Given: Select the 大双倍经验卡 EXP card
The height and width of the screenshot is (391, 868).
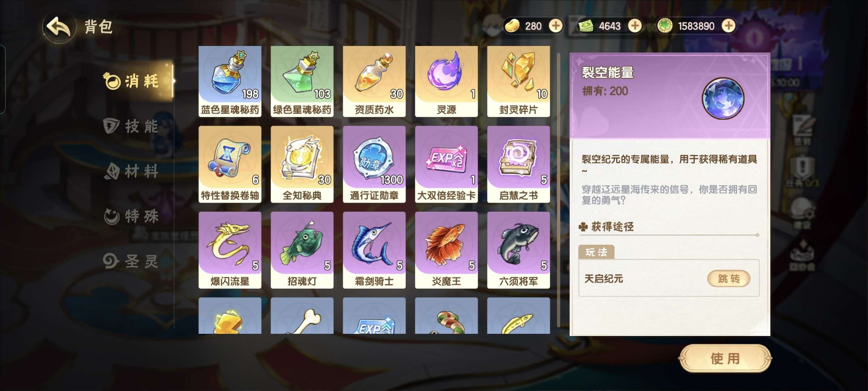Looking at the screenshot, I should point(446,164).
